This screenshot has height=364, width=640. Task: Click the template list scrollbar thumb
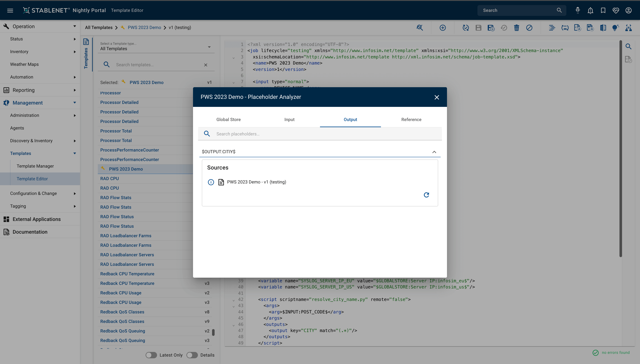(x=213, y=332)
